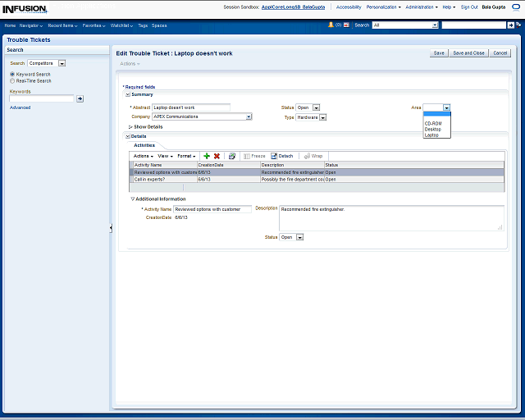Click the red X delete activity icon
525x420 pixels.
tap(217, 156)
